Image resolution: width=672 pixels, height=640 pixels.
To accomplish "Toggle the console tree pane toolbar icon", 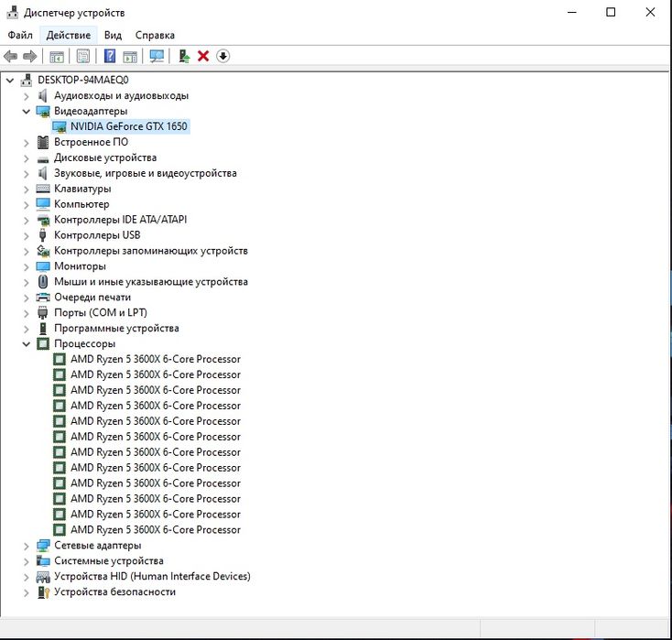I will (x=57, y=56).
